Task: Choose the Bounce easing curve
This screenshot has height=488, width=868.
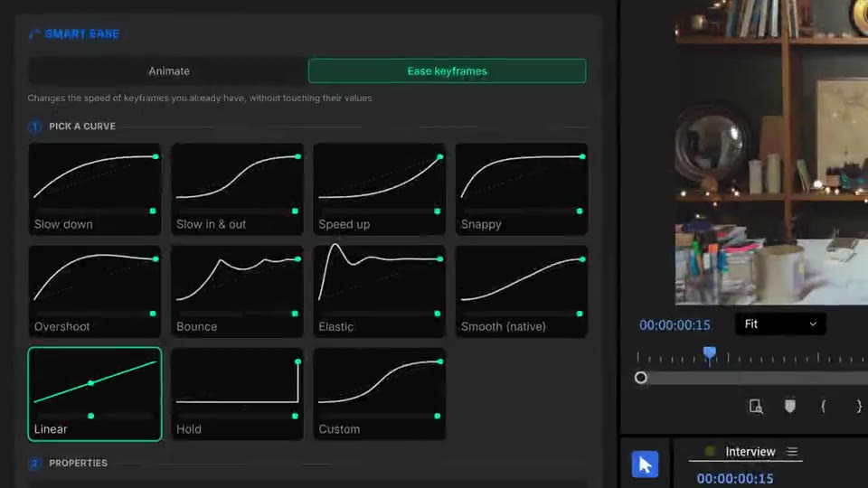Action: pos(237,292)
